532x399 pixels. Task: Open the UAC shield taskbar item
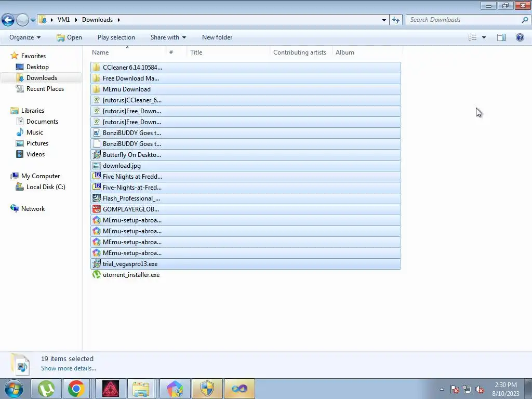207,389
